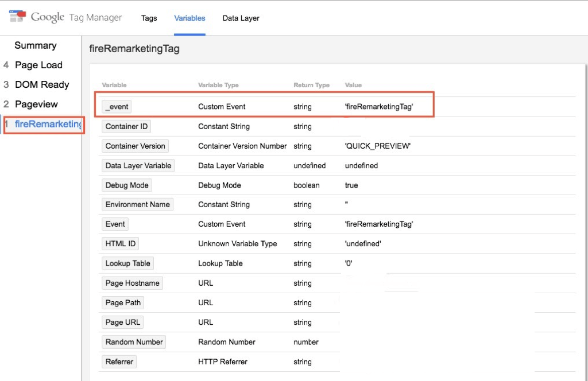
Task: Click the Google Tag Manager logo icon
Action: click(x=17, y=16)
